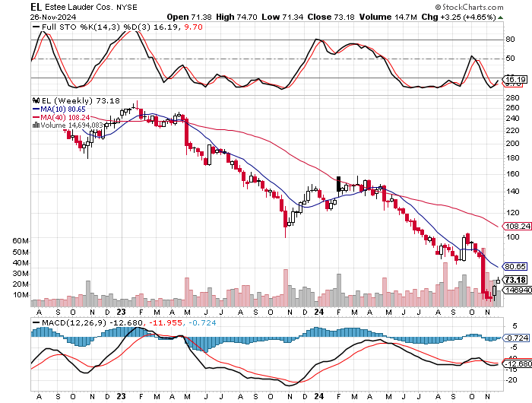Select the black Full STO legend line marker

point(36,27)
